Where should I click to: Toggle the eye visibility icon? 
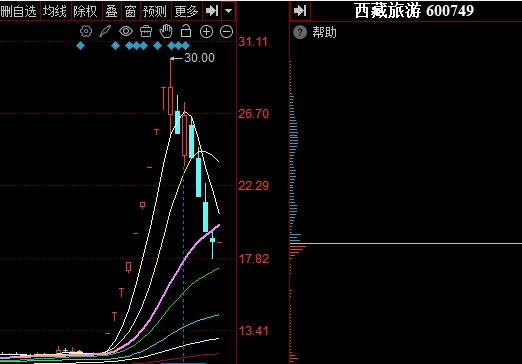point(126,31)
